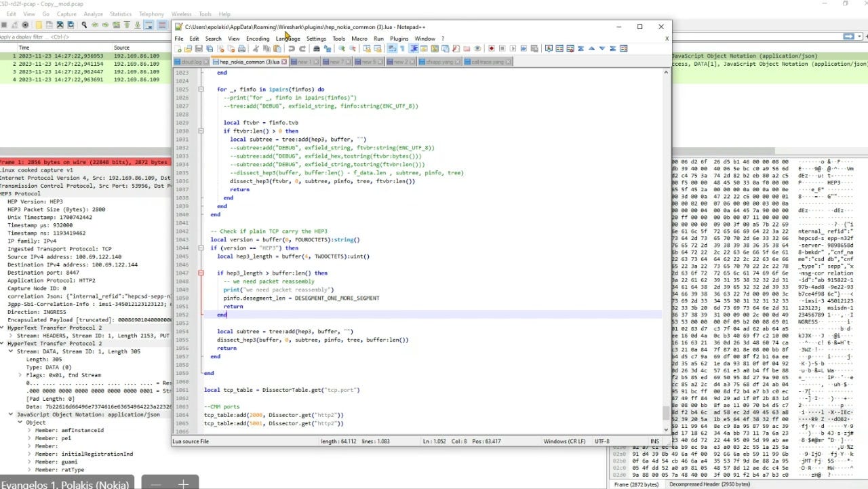Open the Plugins menu in Notepad++
Image resolution: width=868 pixels, height=489 pixels.
pos(399,39)
